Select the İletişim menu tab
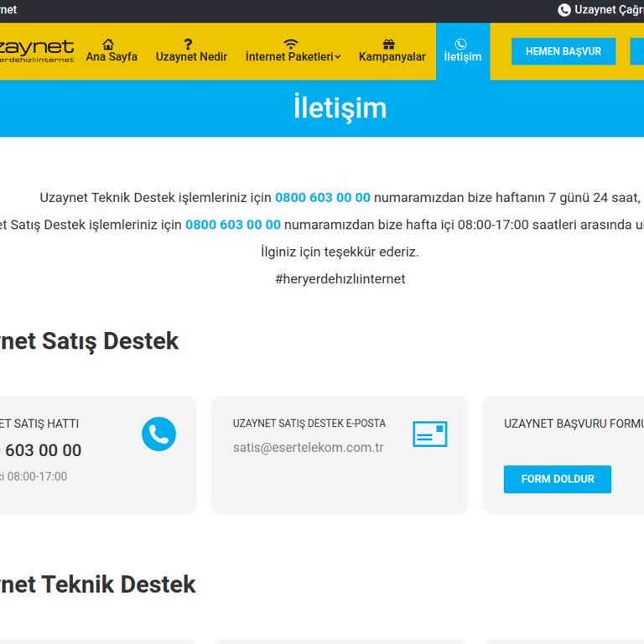644x644 pixels. point(463,51)
